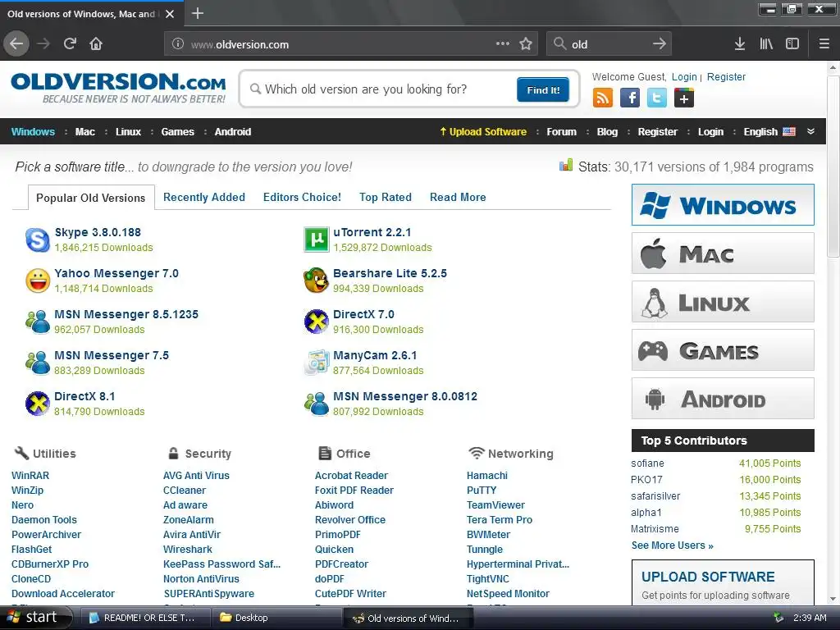Click the DirectX 7.0 icon

point(316,322)
